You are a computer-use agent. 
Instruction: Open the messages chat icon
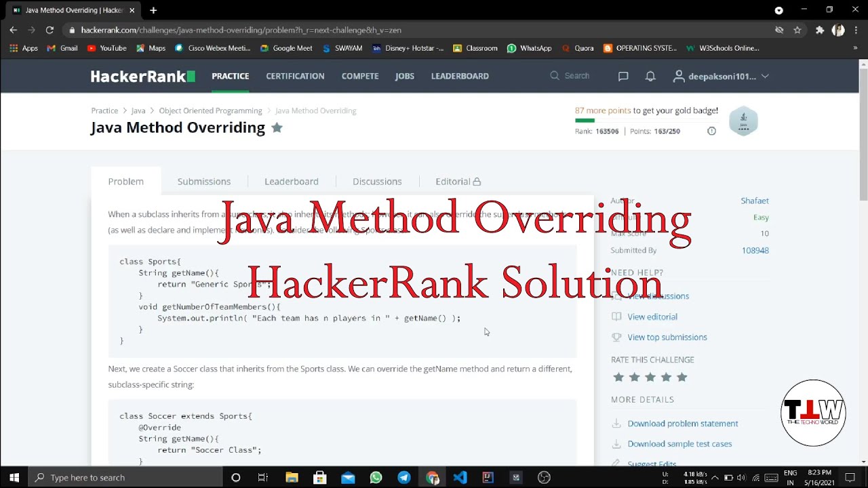pos(623,76)
